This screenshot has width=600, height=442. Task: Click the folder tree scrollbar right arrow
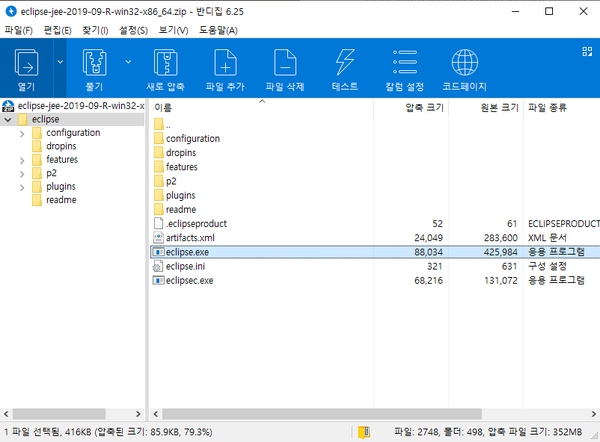point(138,414)
